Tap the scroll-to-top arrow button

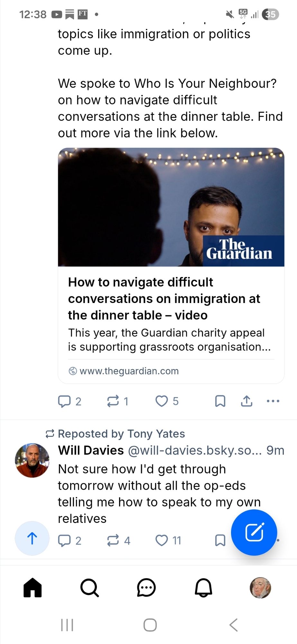[32, 538]
